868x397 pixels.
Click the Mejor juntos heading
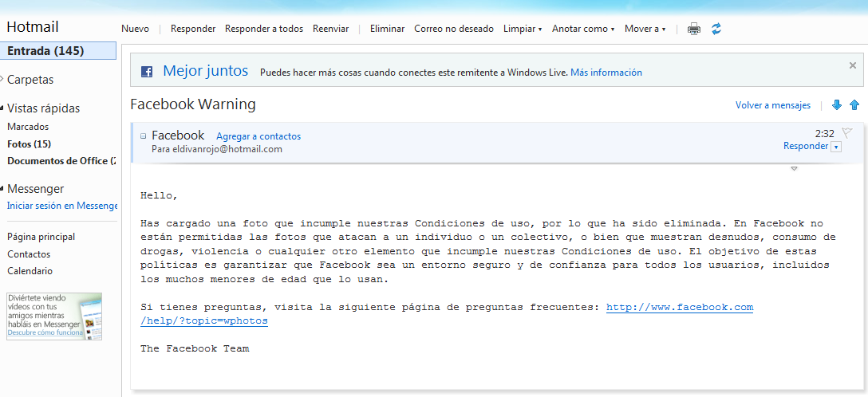[205, 71]
